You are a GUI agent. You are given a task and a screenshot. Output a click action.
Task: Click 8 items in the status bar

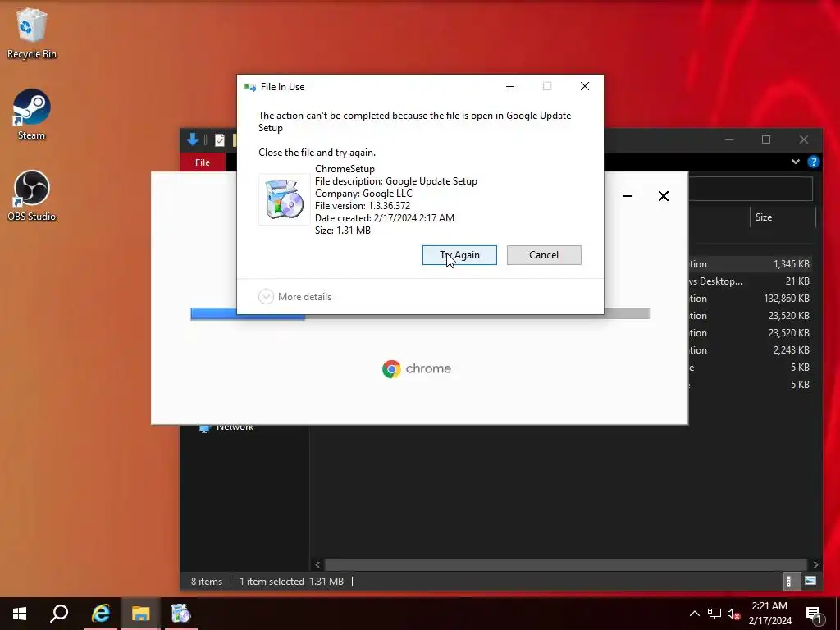(206, 582)
